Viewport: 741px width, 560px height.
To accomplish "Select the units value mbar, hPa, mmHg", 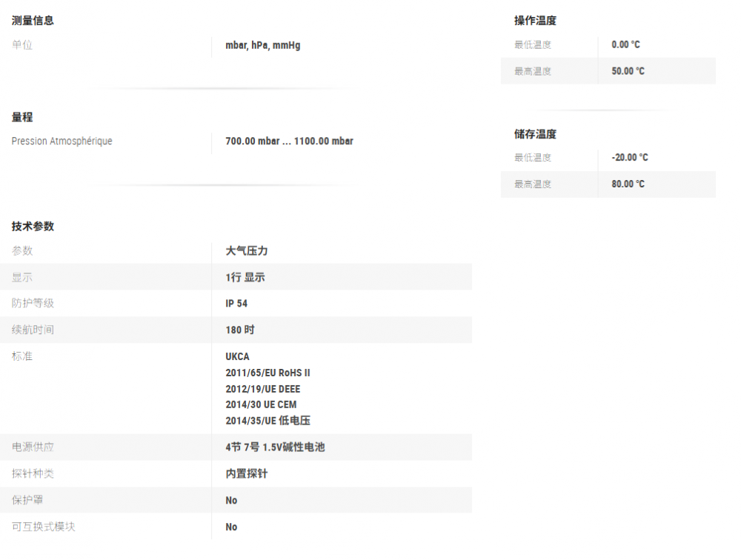I will (262, 45).
